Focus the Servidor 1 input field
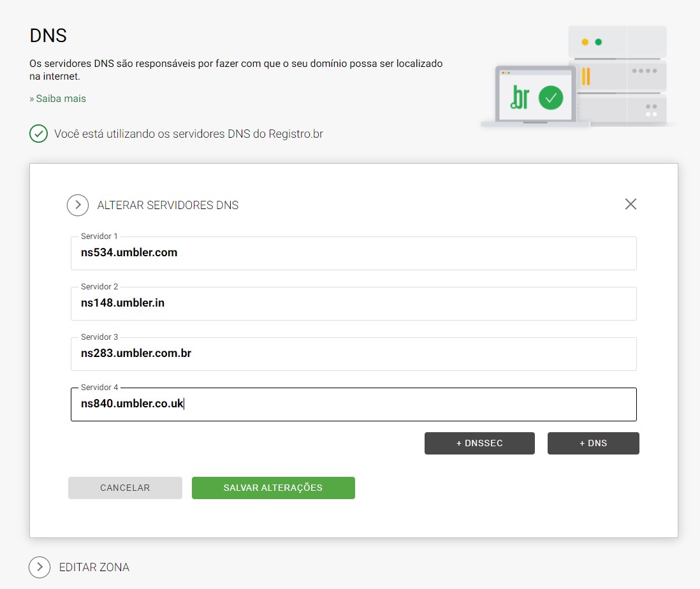 353,253
